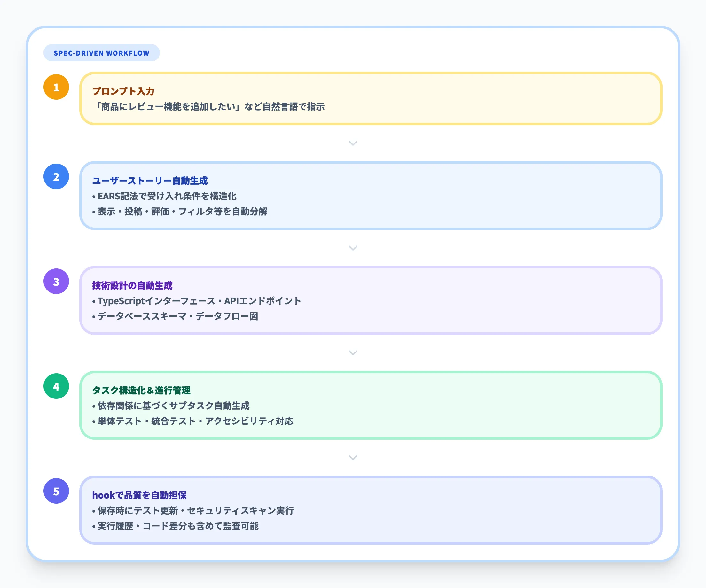Viewport: 706px width, 588px height.
Task: Select the ユーザーストーリー自動生成 heading text
Action: click(150, 181)
